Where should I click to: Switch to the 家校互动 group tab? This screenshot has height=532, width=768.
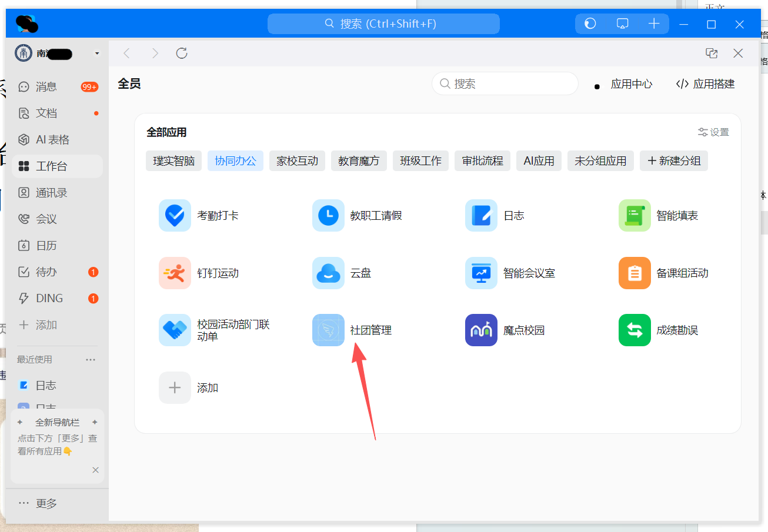(x=297, y=160)
